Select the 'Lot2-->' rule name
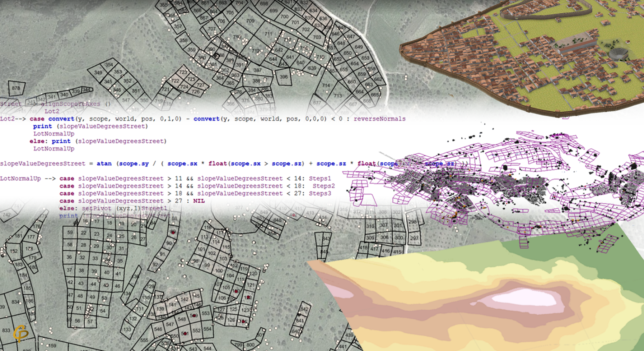 [x=13, y=119]
